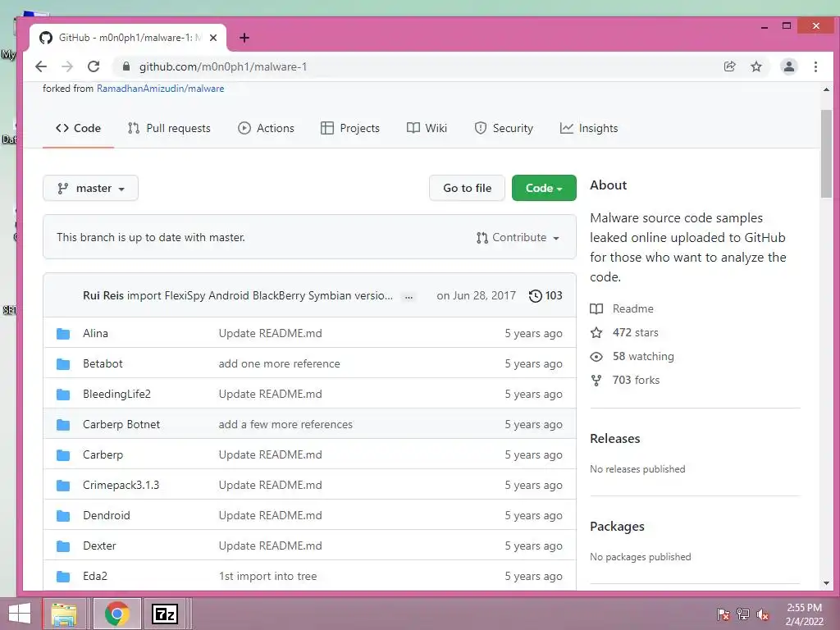This screenshot has width=840, height=630.
Task: Open 7-Zip from the taskbar
Action: pos(164,614)
